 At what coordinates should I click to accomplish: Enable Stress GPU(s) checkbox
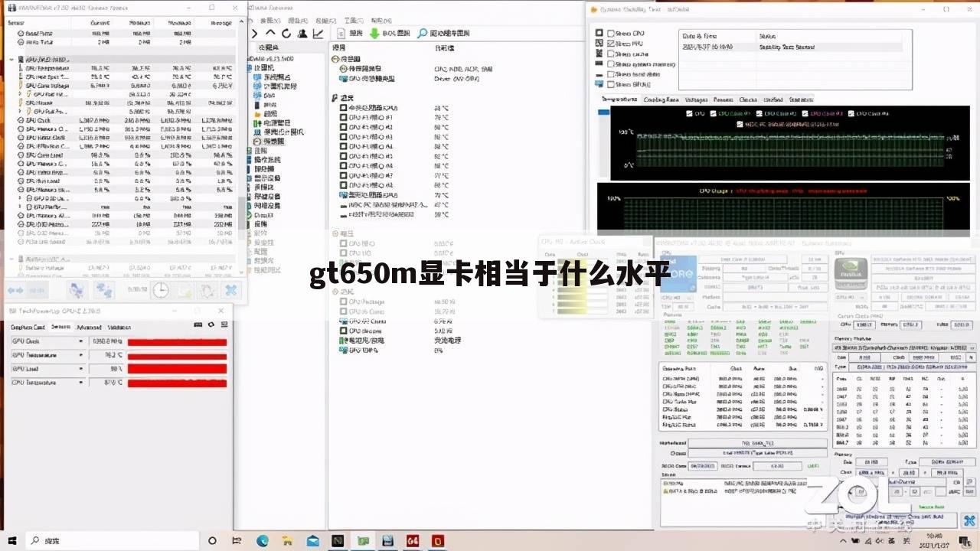(x=611, y=84)
